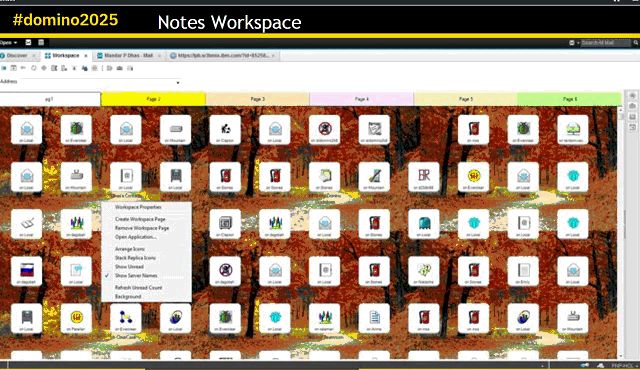This screenshot has width=640, height=370.
Task: Open the question marks icon on Nietzsche
Action: (x=424, y=271)
